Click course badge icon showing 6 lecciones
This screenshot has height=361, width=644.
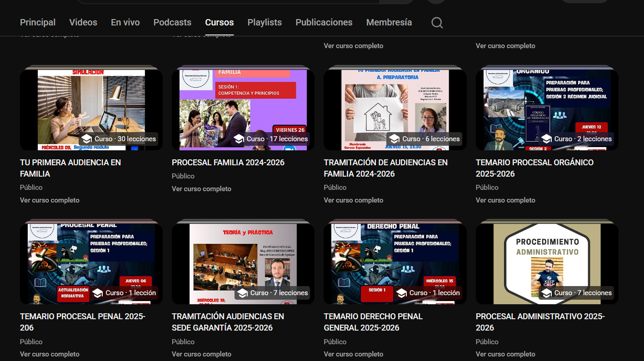pos(394,139)
